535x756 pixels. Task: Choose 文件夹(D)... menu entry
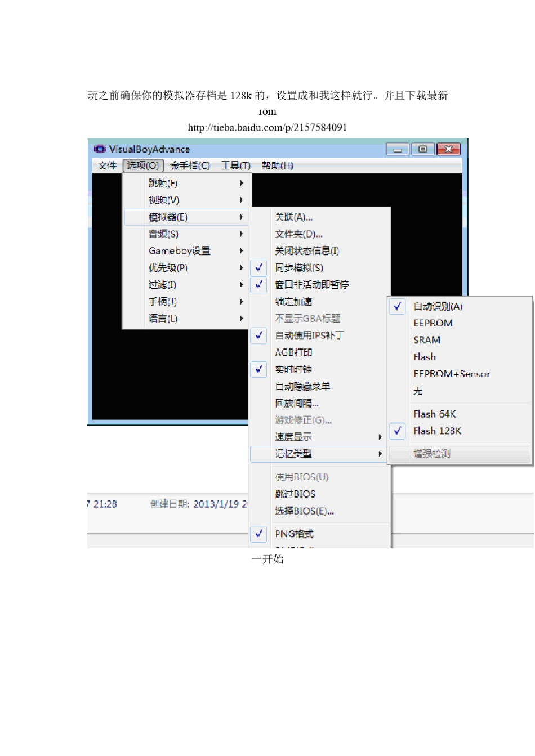(x=319, y=234)
